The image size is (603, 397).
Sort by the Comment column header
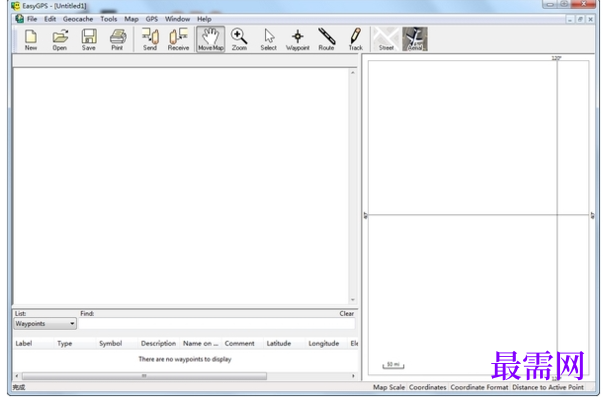pyautogui.click(x=239, y=343)
